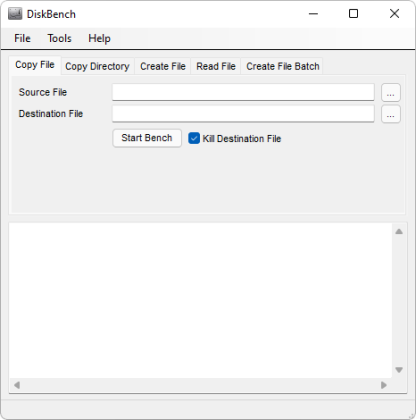Uncheck Kill Destination File checkbox
This screenshot has width=416, height=420.
coord(194,138)
